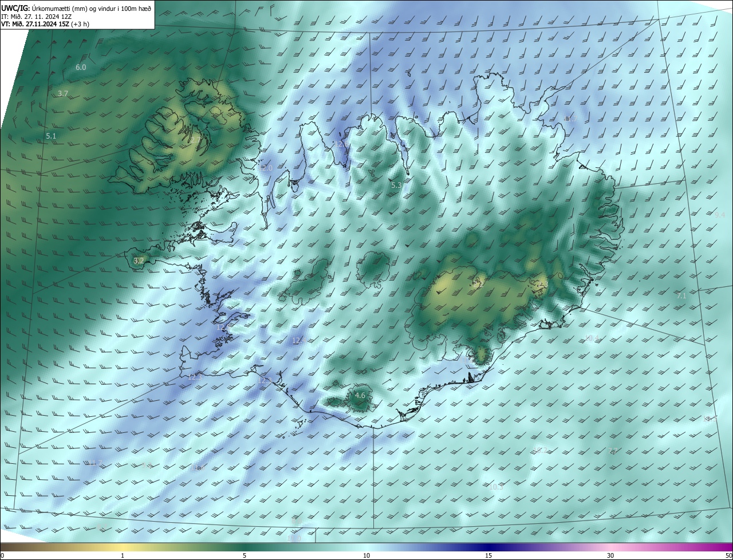The image size is (733, 560).
Task: Click the map value '7.7'
Action: tap(613, 451)
